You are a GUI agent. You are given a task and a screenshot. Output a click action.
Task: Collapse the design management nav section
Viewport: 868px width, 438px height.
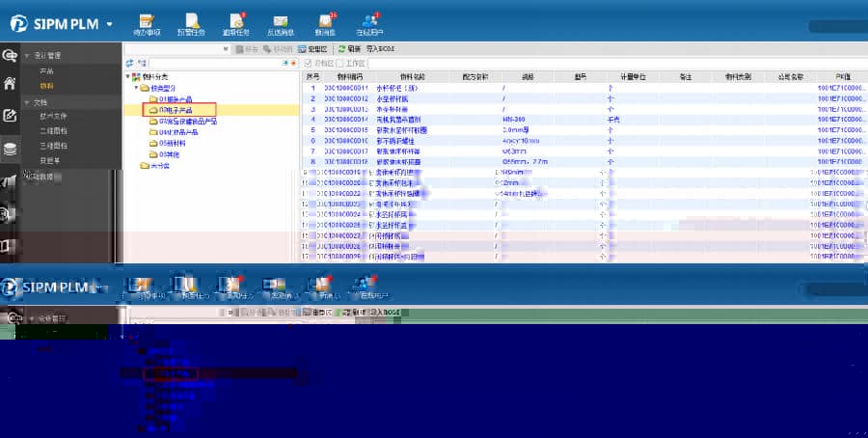[27, 56]
